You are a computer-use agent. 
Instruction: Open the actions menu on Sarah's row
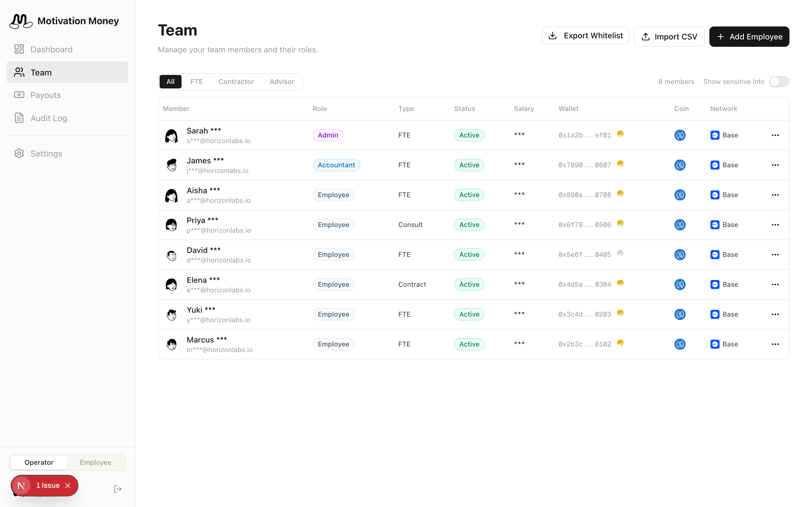point(775,135)
